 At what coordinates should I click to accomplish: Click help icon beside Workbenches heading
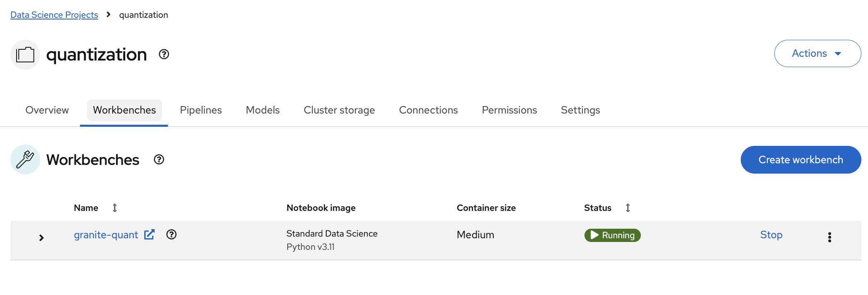159,160
